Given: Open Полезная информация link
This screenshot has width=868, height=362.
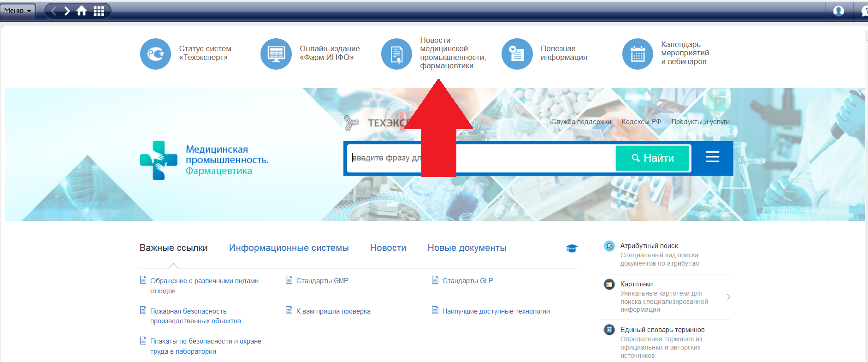Looking at the screenshot, I should [x=564, y=53].
